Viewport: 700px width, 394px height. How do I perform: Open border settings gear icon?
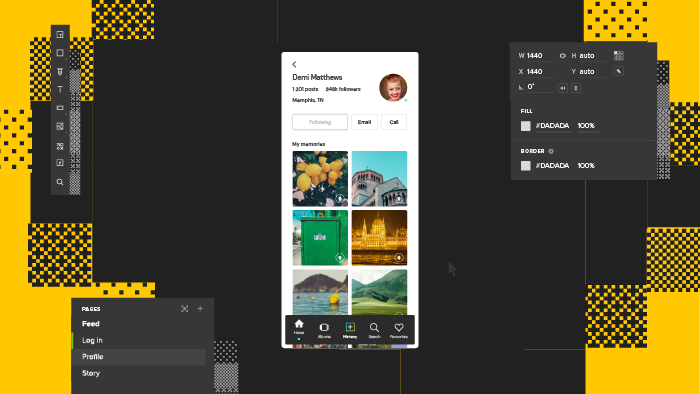click(x=551, y=151)
